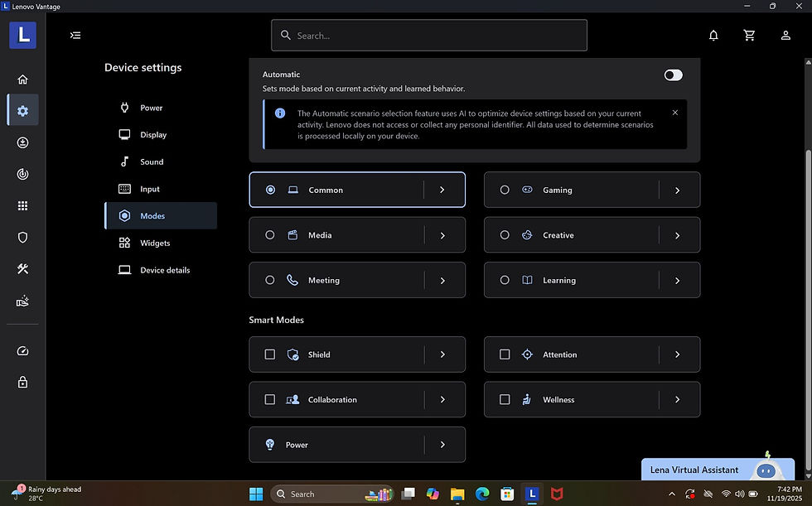812x506 pixels.
Task: Open the Rainy days ahead weather widget
Action: tap(46, 494)
